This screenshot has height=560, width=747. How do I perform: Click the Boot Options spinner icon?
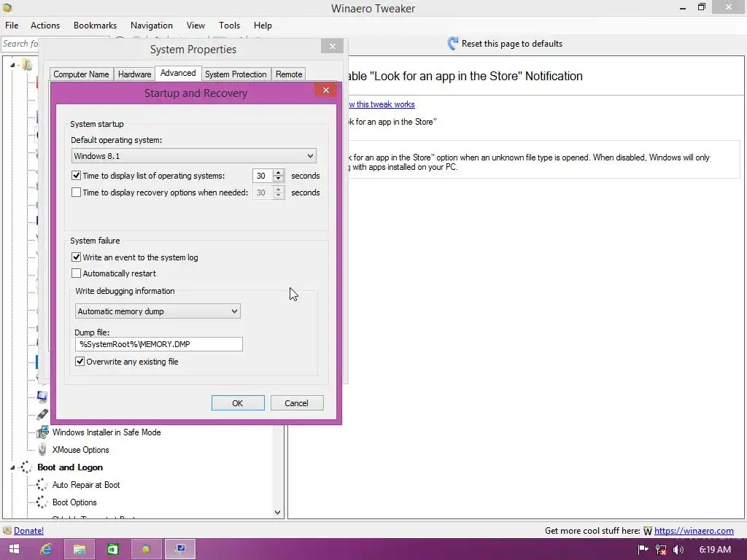pyautogui.click(x=42, y=502)
